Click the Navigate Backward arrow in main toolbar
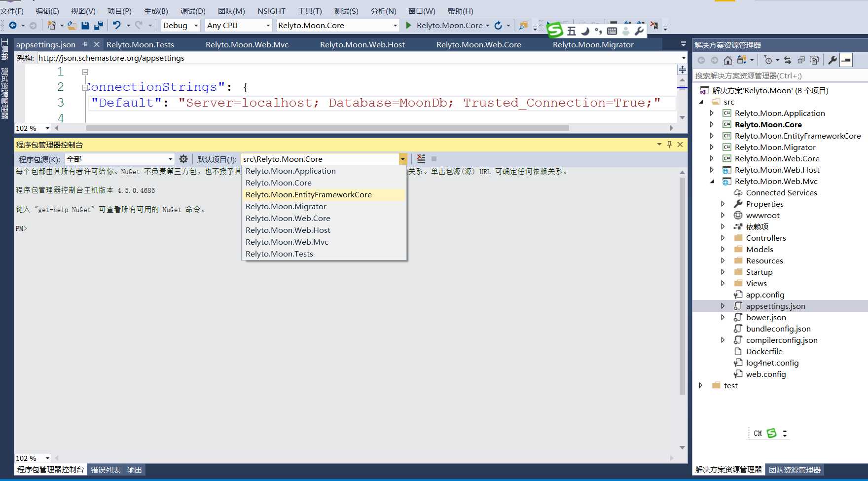 point(13,25)
